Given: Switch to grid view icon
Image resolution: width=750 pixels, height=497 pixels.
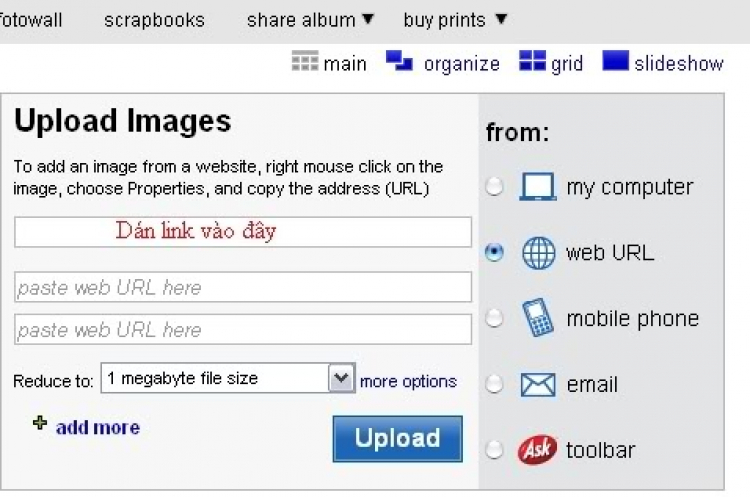Looking at the screenshot, I should point(532,61).
